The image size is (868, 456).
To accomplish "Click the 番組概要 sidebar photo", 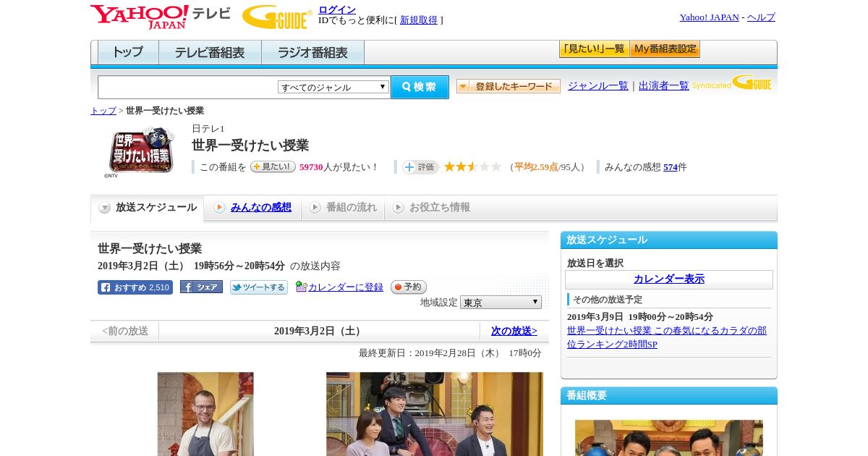I will tap(669, 438).
